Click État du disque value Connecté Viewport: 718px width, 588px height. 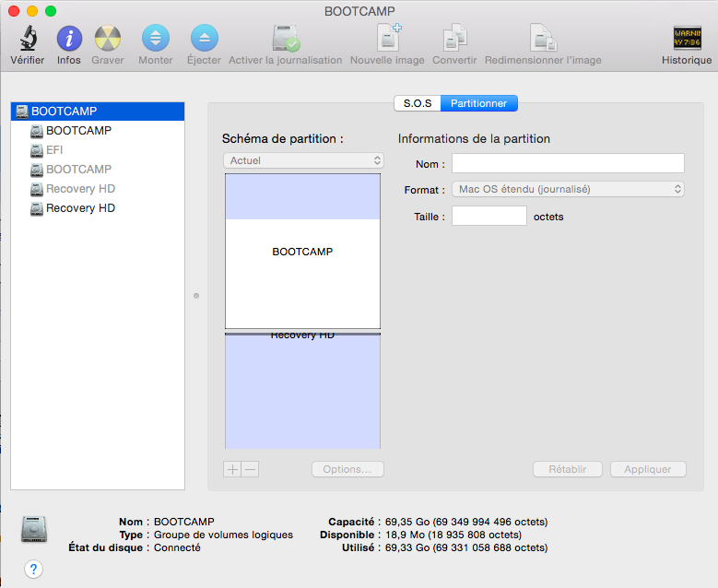pyautogui.click(x=177, y=547)
